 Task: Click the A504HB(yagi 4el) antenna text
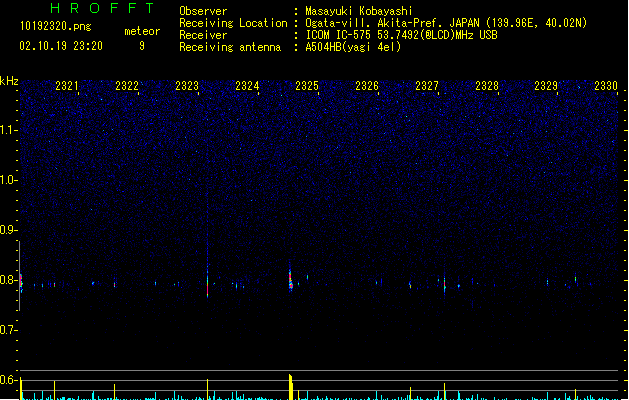coord(353,47)
